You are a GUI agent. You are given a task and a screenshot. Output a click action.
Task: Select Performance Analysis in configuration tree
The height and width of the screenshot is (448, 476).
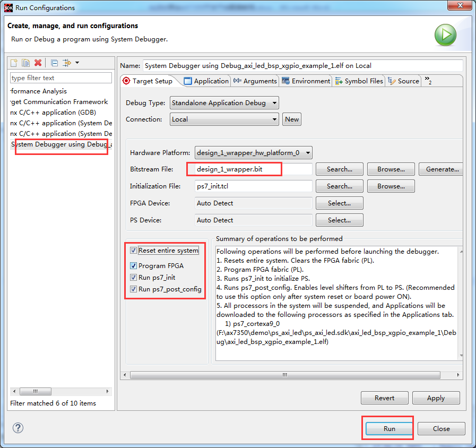point(39,91)
